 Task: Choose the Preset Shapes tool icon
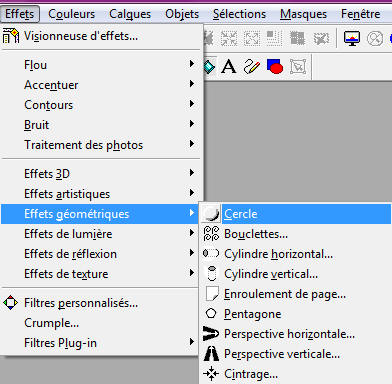click(275, 66)
